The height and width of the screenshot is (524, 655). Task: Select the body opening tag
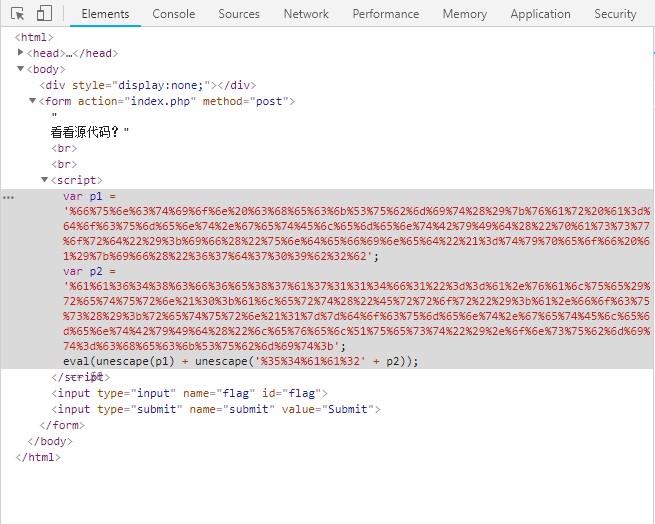pos(46,69)
